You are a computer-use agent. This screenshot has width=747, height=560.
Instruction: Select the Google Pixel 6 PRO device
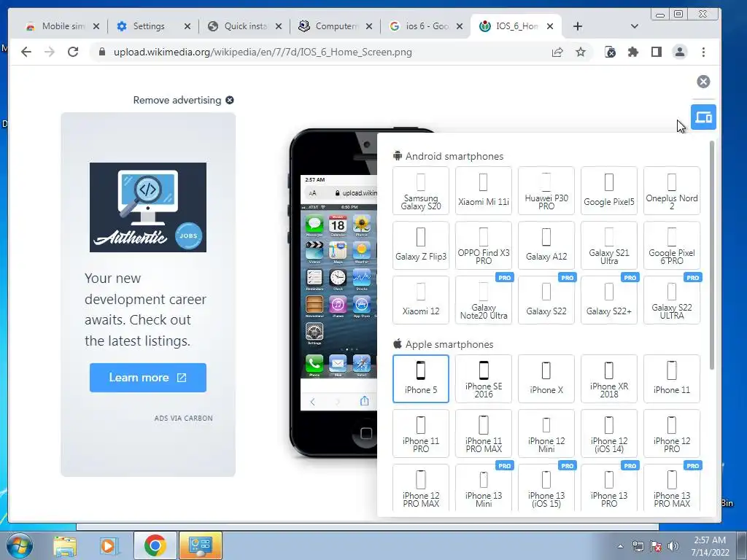(x=672, y=246)
